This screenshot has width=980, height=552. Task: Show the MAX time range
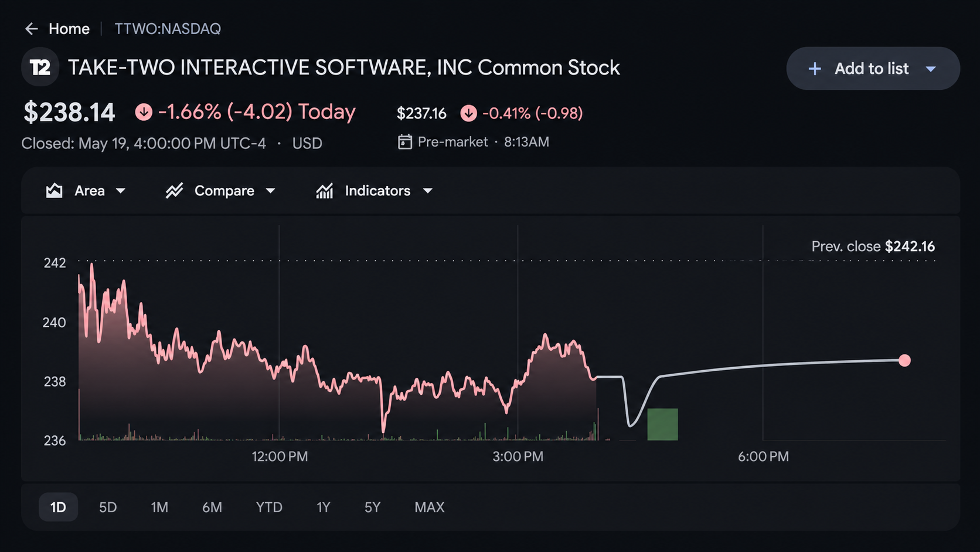(x=430, y=507)
